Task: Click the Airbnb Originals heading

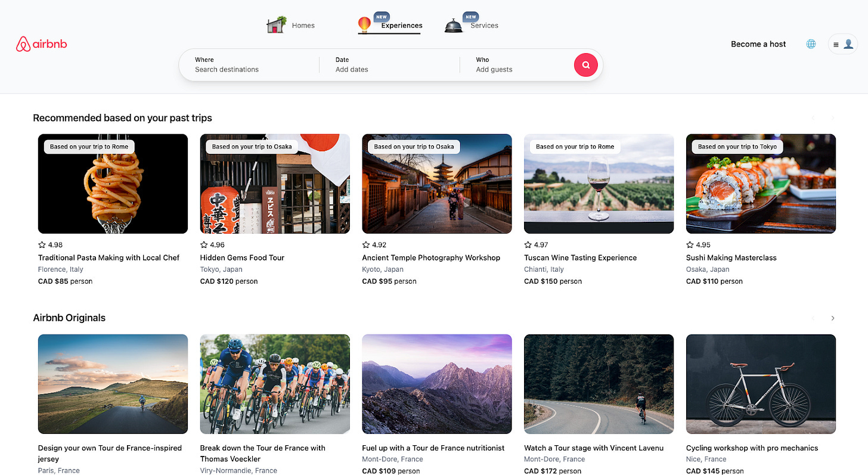Action: 69,318
